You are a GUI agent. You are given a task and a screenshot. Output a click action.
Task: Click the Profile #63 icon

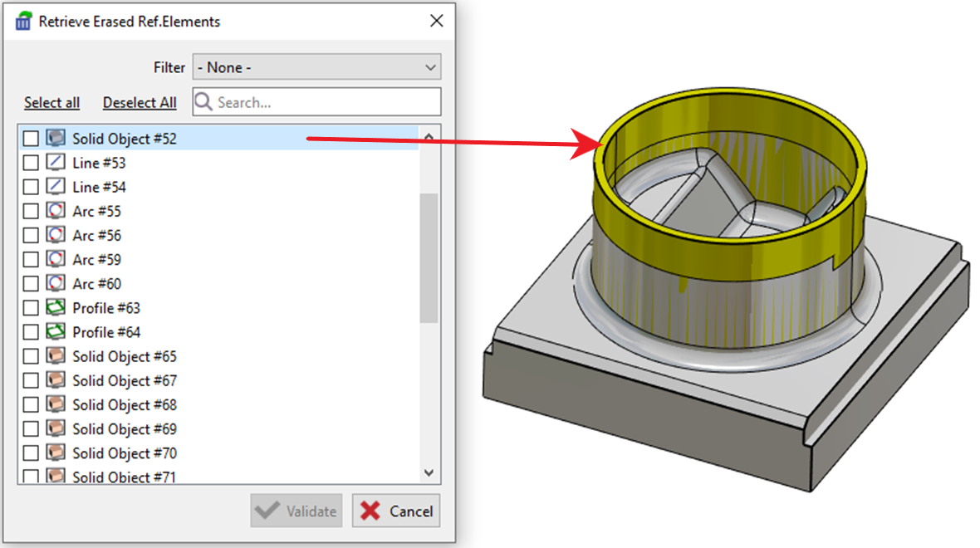point(56,308)
